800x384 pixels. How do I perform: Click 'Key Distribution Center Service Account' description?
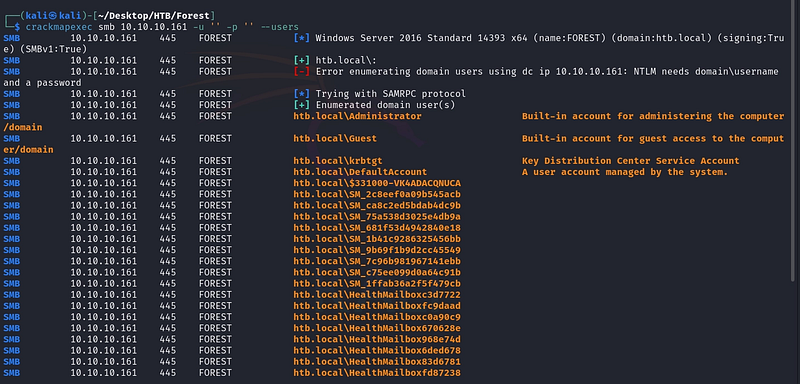click(x=631, y=161)
